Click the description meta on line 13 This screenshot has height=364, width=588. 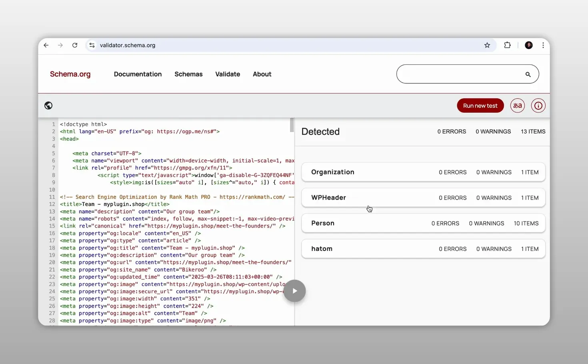[140, 212]
